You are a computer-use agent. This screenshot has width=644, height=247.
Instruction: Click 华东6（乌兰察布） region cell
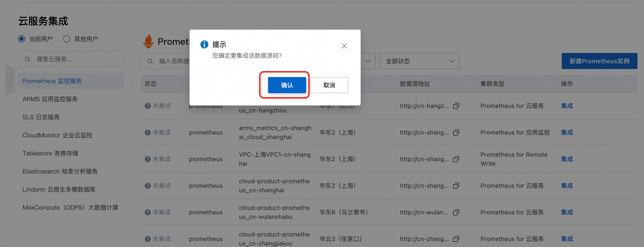point(344,212)
